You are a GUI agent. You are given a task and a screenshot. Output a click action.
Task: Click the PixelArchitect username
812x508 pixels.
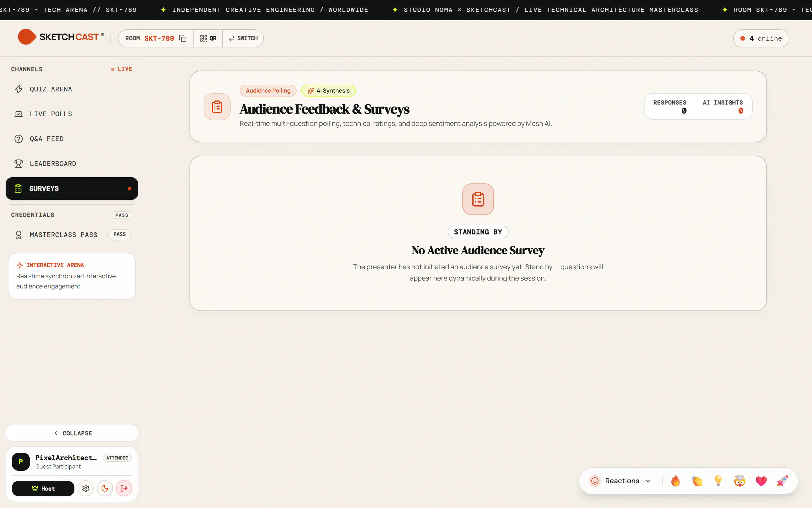tap(66, 457)
